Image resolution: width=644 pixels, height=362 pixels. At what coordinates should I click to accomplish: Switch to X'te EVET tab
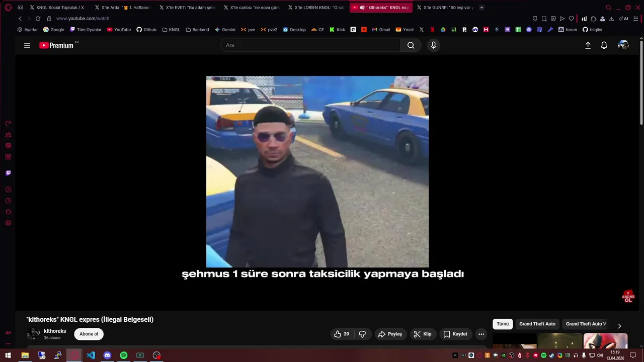(x=187, y=8)
